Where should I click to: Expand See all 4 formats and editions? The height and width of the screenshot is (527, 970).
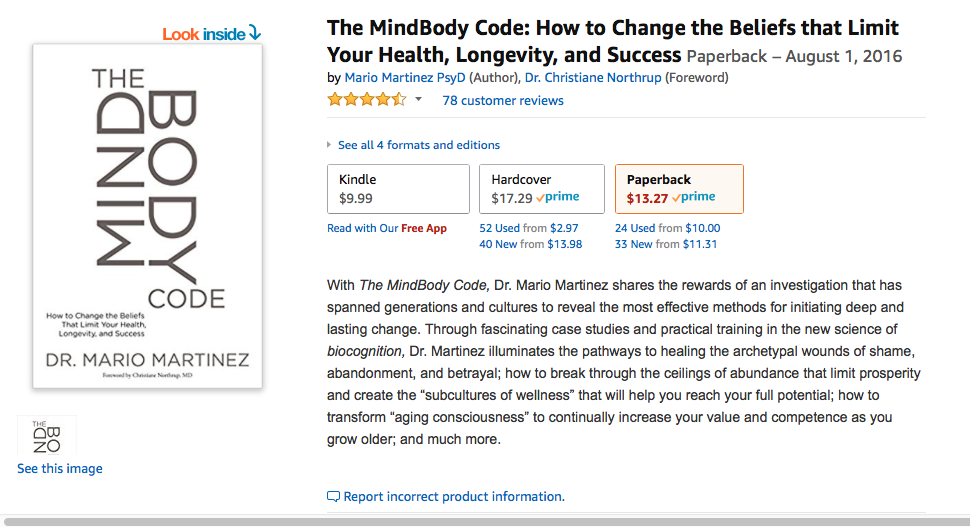pyautogui.click(x=418, y=145)
